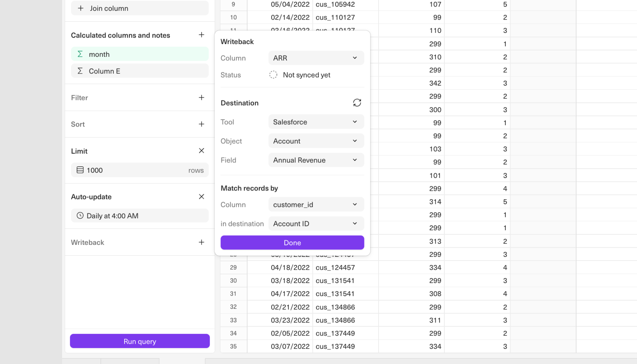Open the Daily at 4:00 AM schedule

(x=140, y=216)
